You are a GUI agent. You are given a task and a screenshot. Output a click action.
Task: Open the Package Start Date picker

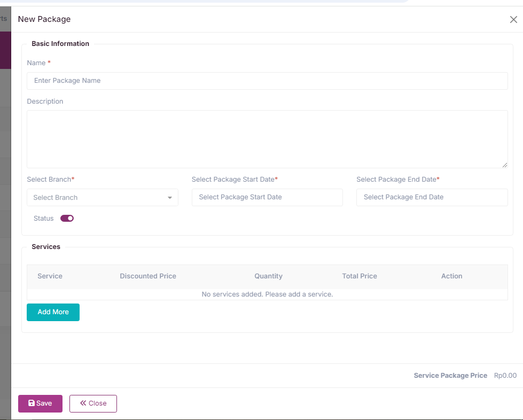267,197
